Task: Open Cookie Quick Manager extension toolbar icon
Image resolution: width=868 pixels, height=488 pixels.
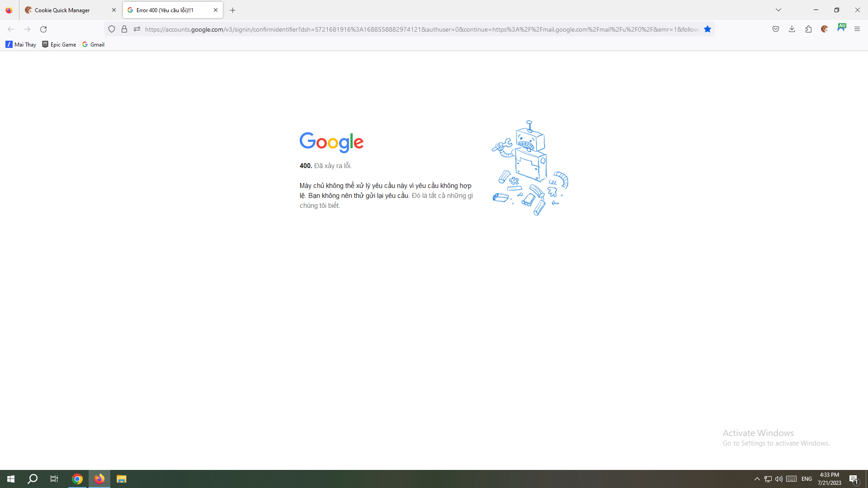Action: point(825,29)
